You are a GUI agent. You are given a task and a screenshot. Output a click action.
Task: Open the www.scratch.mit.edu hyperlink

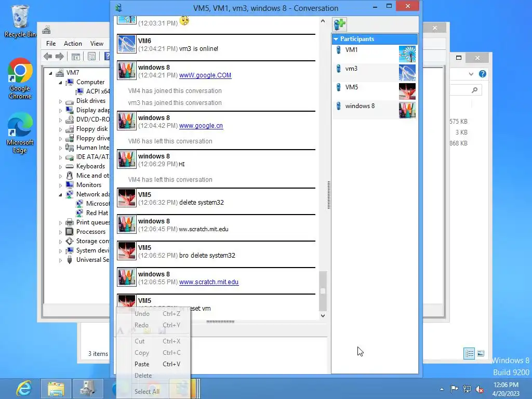[x=209, y=282]
